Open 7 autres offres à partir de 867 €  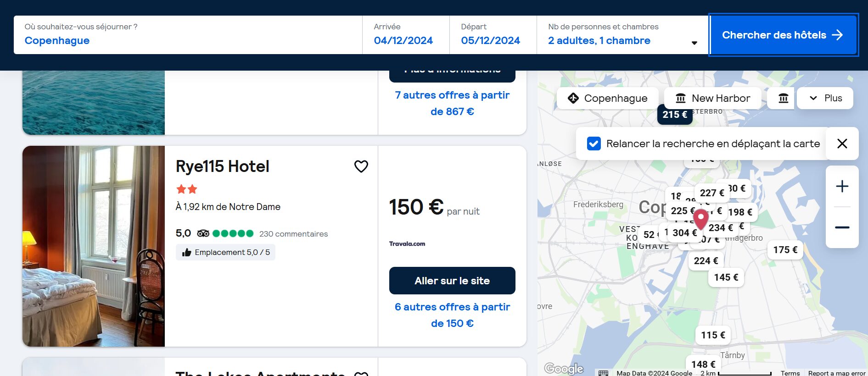click(x=452, y=103)
